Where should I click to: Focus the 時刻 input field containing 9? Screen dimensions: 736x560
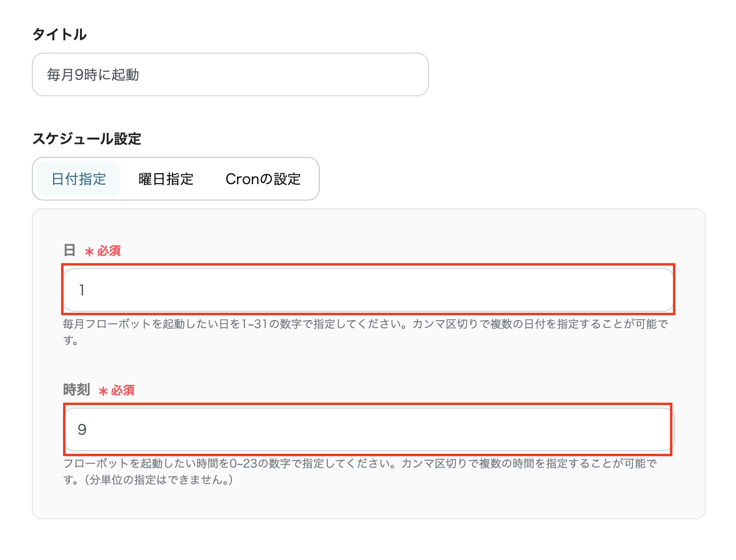coord(368,429)
